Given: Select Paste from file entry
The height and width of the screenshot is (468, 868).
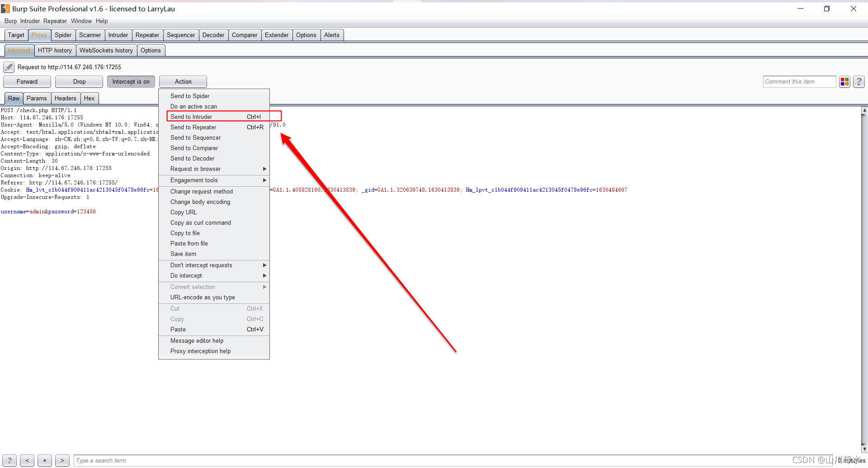Looking at the screenshot, I should [x=214, y=244].
